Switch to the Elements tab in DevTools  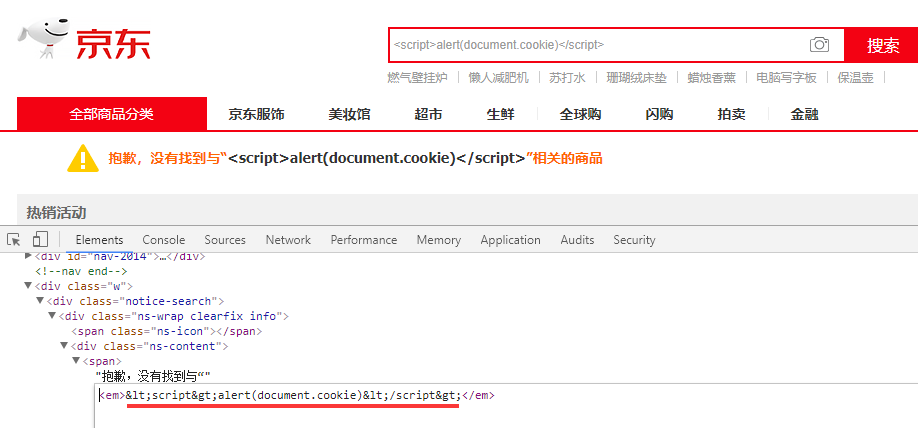click(100, 239)
